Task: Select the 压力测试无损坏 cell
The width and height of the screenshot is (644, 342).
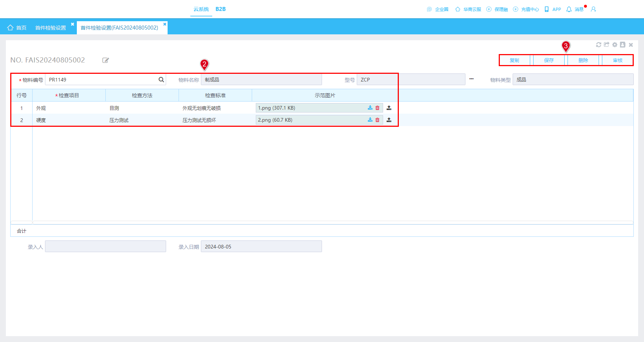Action: point(215,120)
